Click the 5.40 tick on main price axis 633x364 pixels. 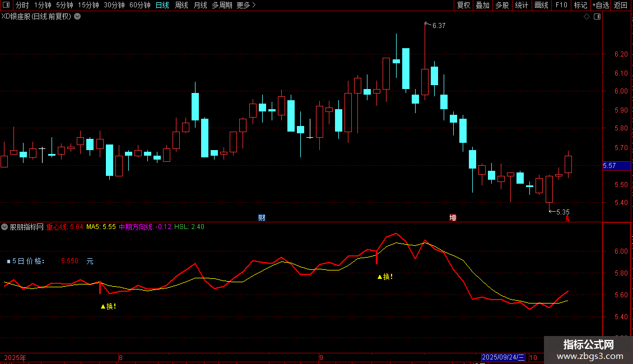(x=621, y=203)
